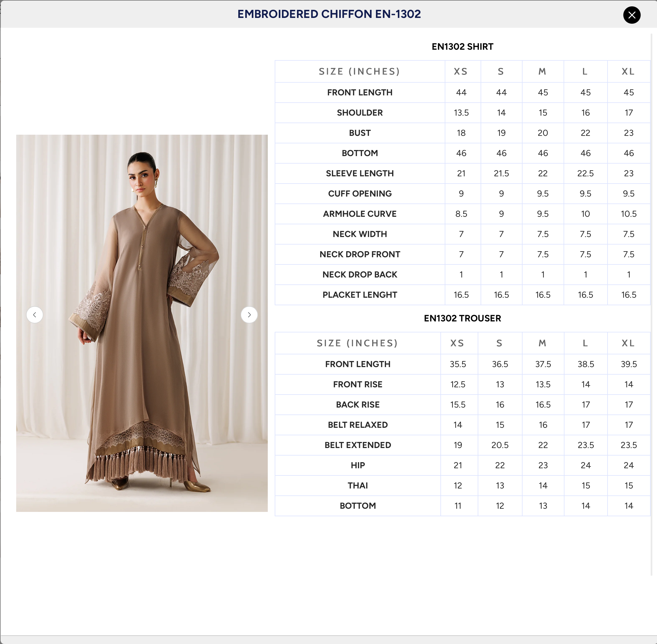Click trouser front length XL 39.5
The height and width of the screenshot is (644, 657).
[x=628, y=364]
